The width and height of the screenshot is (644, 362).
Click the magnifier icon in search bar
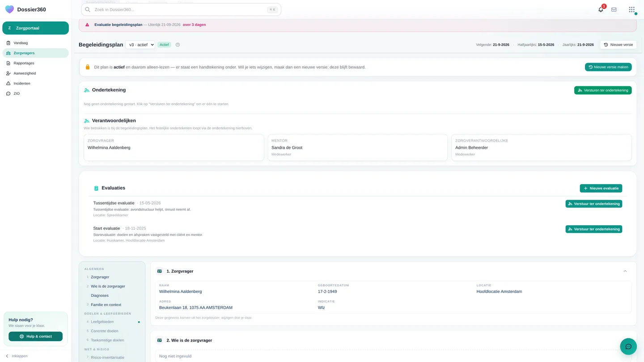(88, 9)
